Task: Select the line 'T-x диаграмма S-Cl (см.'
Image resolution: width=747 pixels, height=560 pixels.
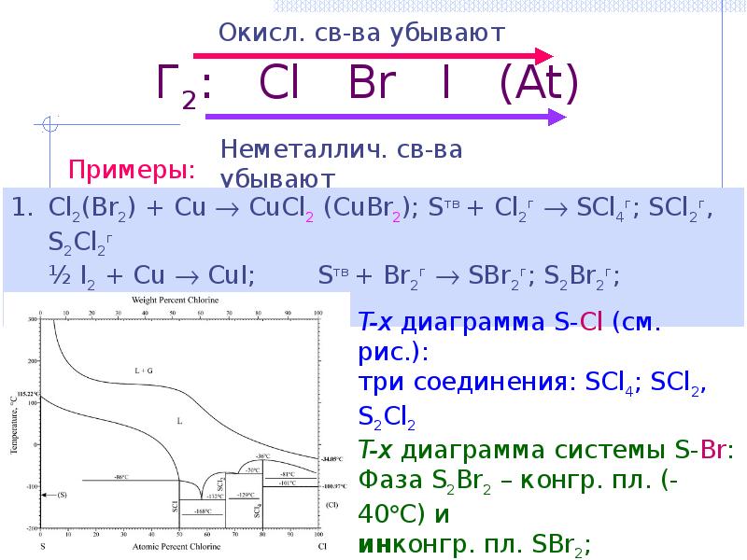Action: pyautogui.click(x=512, y=324)
